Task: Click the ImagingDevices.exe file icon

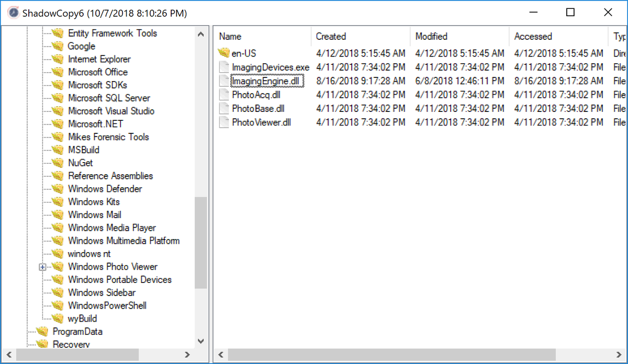Action: click(223, 67)
